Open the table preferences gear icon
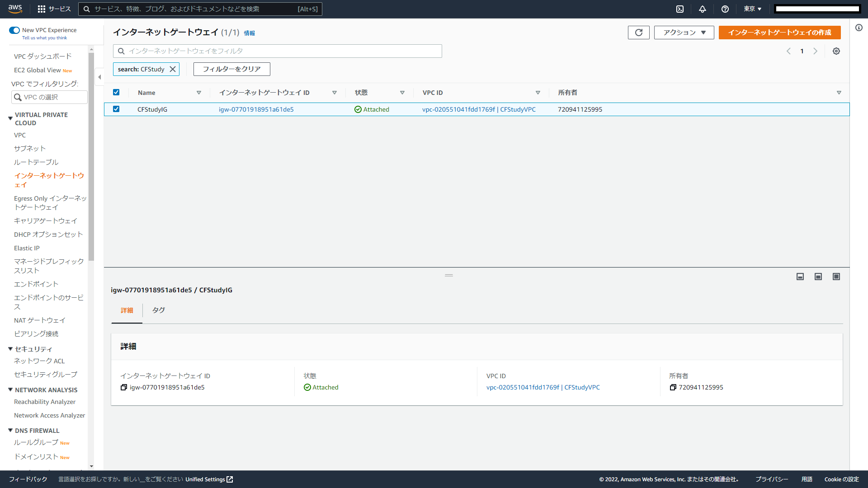 836,51
